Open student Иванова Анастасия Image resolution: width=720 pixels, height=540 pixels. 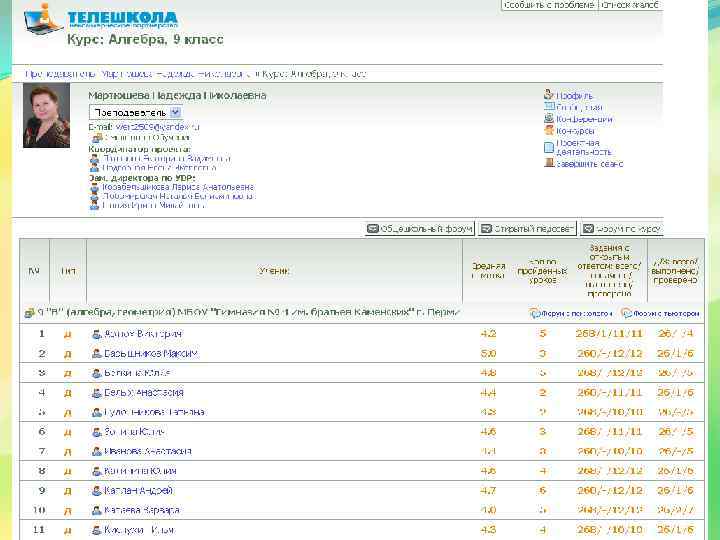click(148, 451)
